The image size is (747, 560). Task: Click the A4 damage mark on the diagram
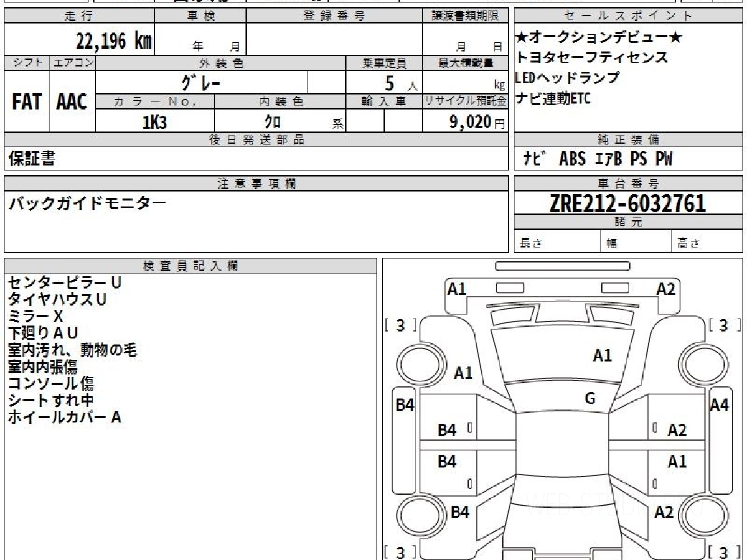coord(719,405)
